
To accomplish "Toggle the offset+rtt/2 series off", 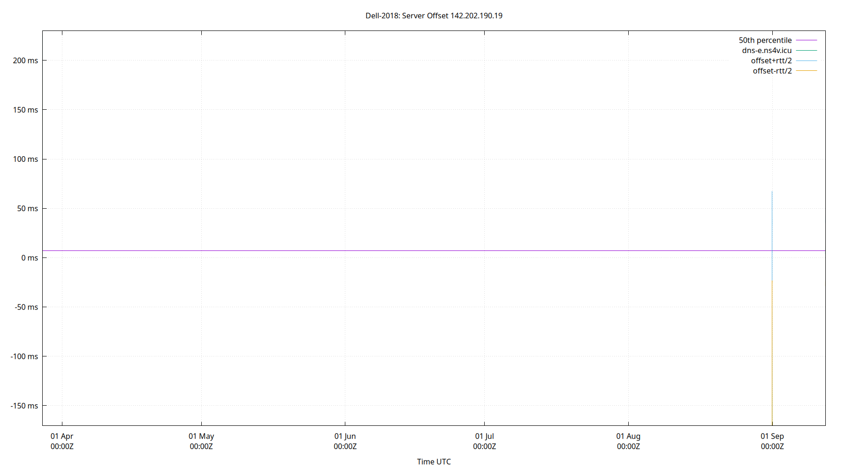I will click(x=771, y=61).
